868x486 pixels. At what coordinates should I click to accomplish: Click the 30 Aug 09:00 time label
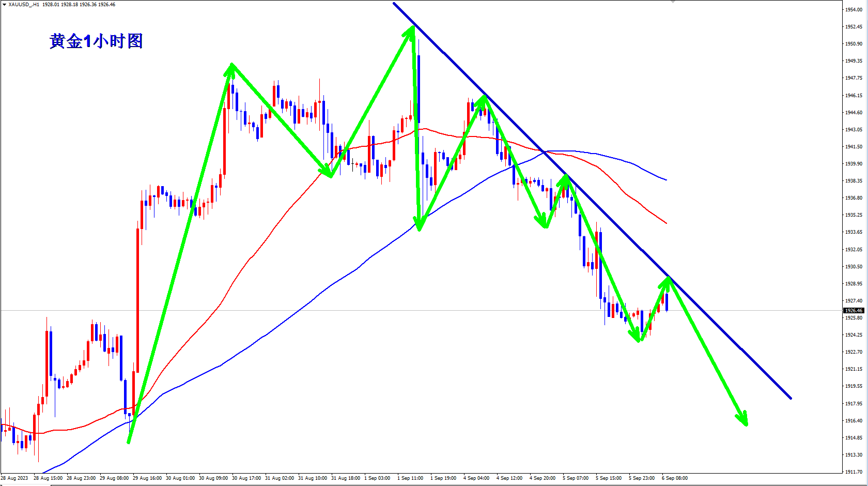[213, 478]
